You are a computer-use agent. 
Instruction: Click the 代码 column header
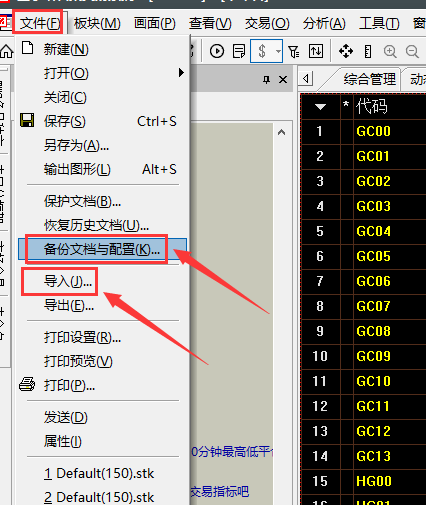click(x=371, y=107)
